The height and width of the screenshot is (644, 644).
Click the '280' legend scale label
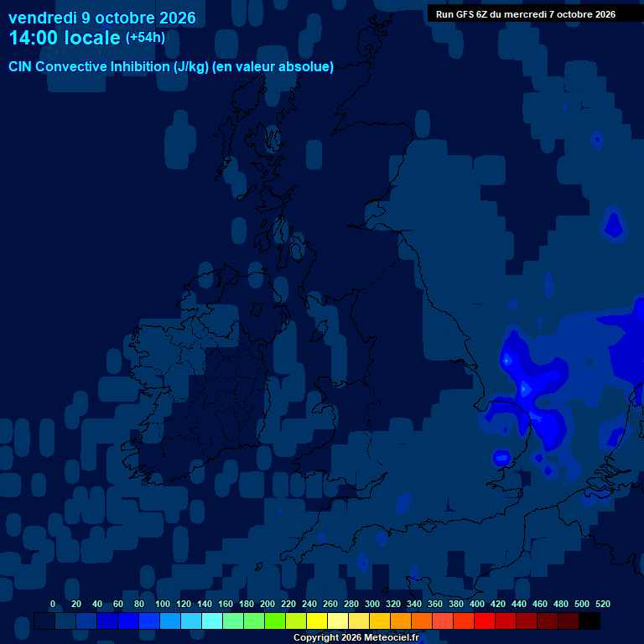click(x=351, y=604)
